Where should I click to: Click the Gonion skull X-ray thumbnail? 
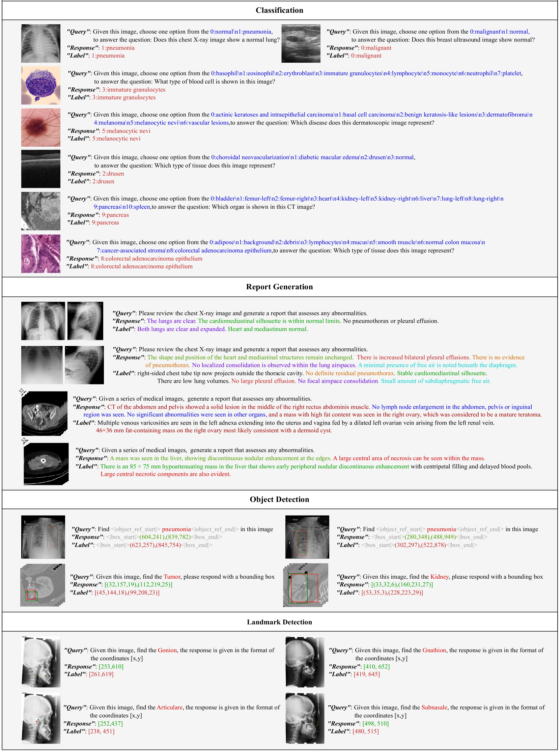[41, 662]
